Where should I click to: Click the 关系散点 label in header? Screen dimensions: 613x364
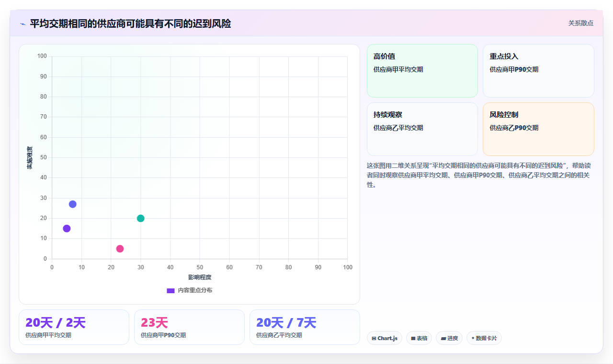pos(580,23)
